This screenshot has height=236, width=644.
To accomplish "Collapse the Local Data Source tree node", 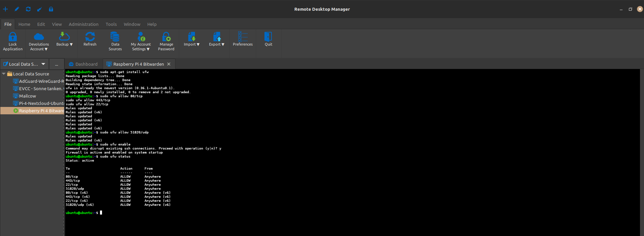I will (x=4, y=74).
